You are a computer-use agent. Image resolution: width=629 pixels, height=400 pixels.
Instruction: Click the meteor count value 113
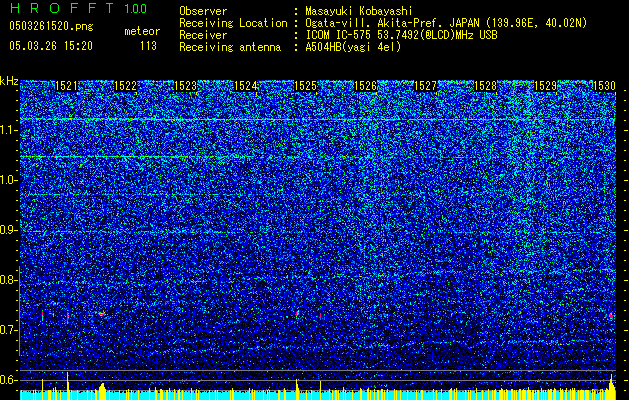click(148, 46)
